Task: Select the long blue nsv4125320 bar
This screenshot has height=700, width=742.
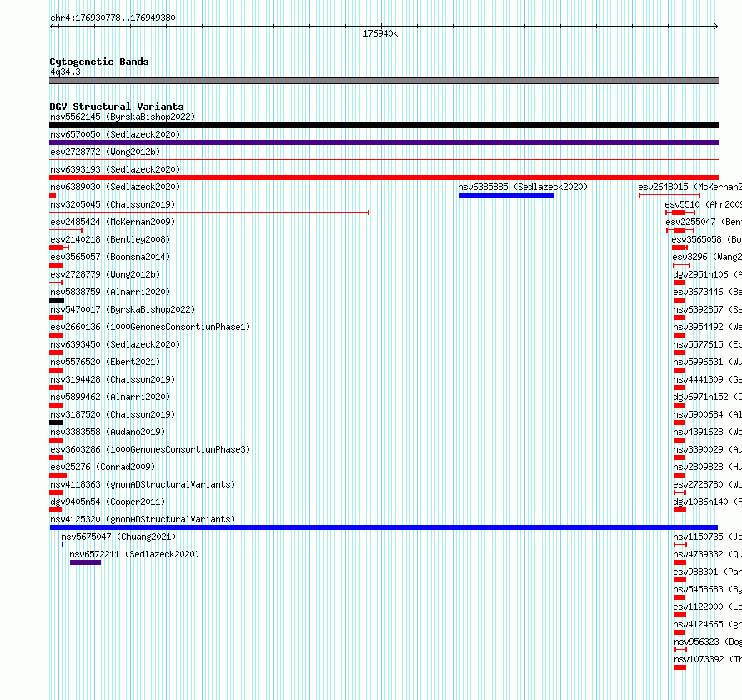Action: [384, 527]
